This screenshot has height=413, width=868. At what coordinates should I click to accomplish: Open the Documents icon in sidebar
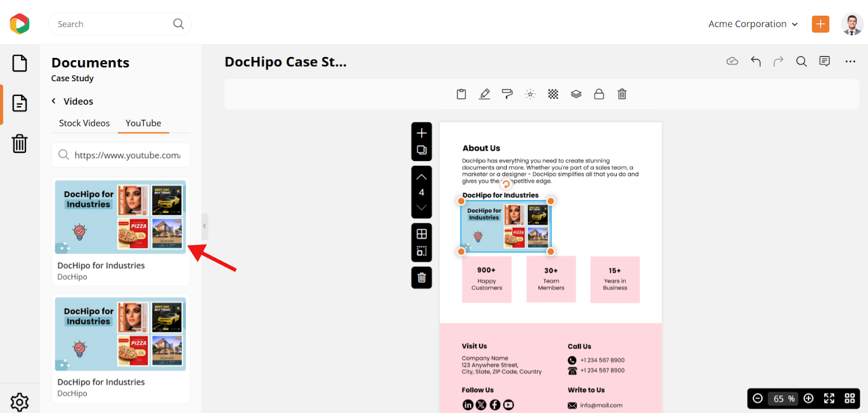pos(20,103)
